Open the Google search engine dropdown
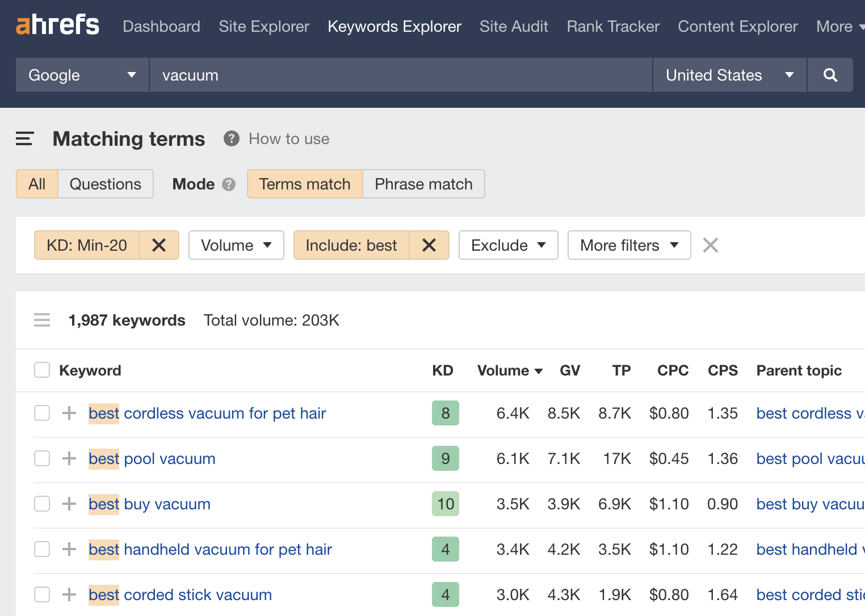This screenshot has height=616, width=865. [81, 74]
